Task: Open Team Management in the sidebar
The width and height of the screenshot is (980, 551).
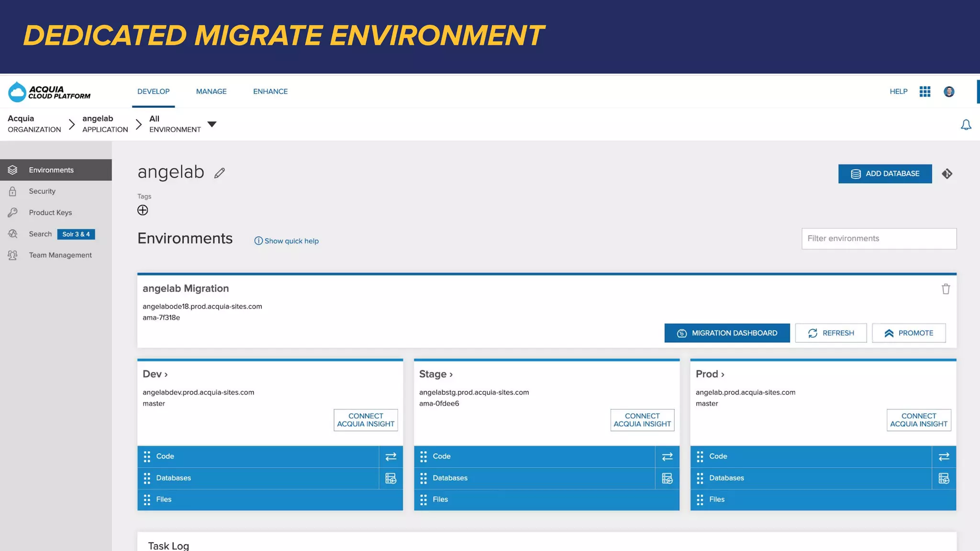Action: point(56,255)
